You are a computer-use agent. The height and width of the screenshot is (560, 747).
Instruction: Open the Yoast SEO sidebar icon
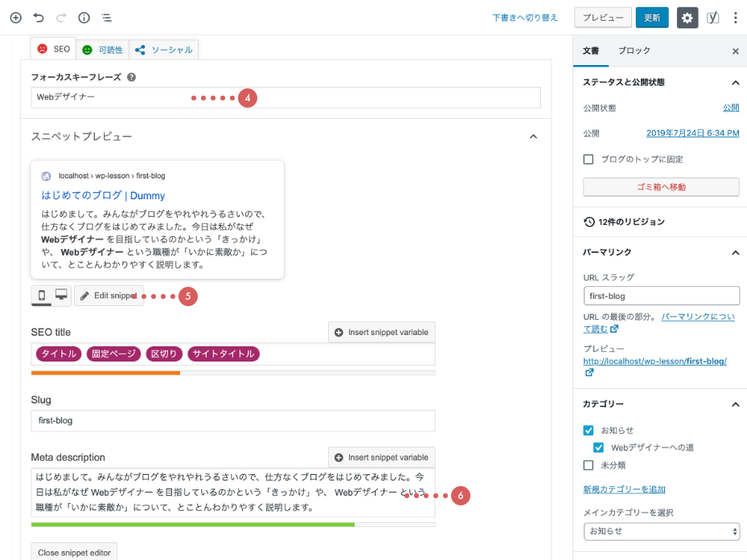click(x=712, y=18)
